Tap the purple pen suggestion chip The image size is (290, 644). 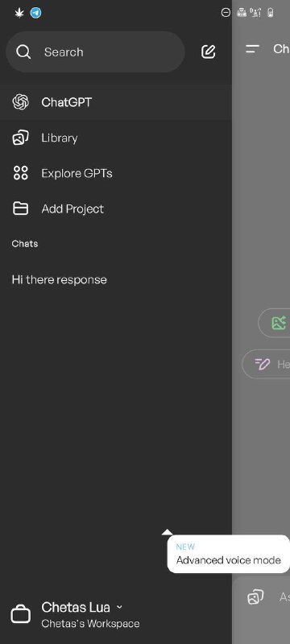pos(266,364)
